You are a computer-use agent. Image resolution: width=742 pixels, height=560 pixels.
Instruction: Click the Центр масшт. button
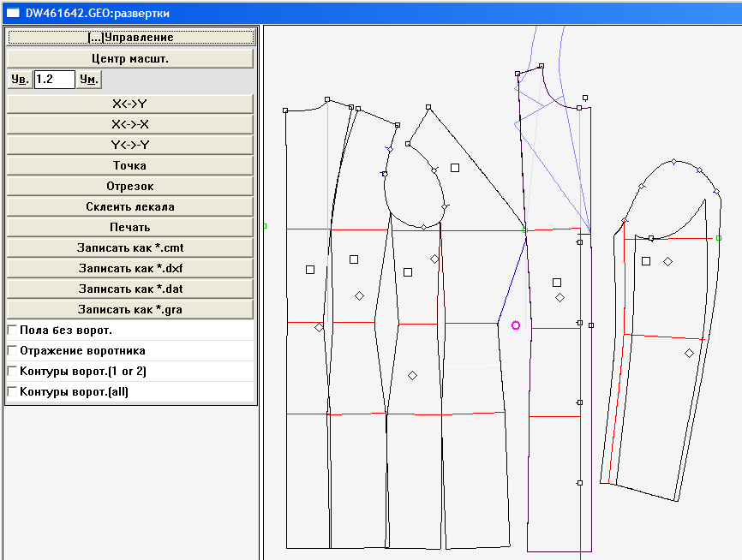[130, 58]
